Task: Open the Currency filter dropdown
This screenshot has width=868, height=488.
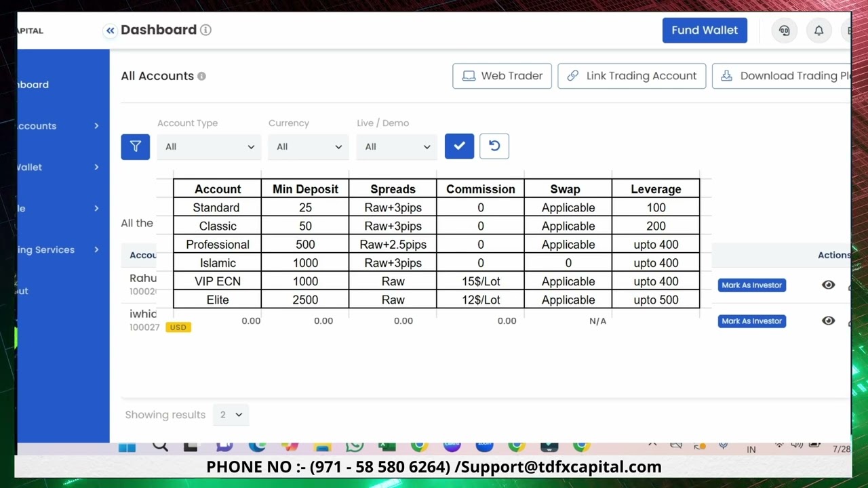Action: (x=309, y=146)
